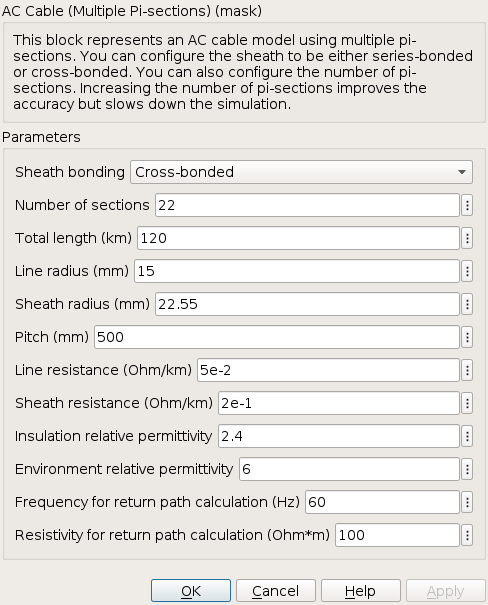Select the Total length (km) text box
This screenshot has width=488, height=605.
point(299,238)
